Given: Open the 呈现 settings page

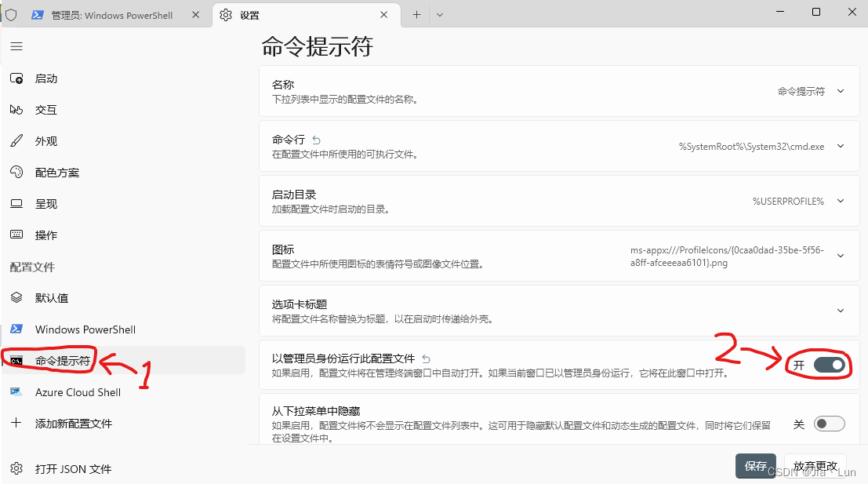Looking at the screenshot, I should coord(123,204).
